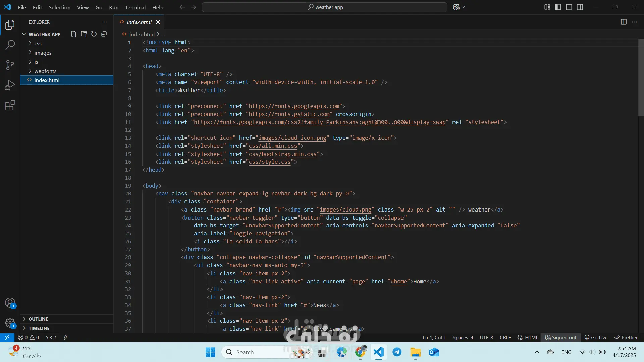Expand the TIMELINE section
This screenshot has width=644, height=362.
39,328
